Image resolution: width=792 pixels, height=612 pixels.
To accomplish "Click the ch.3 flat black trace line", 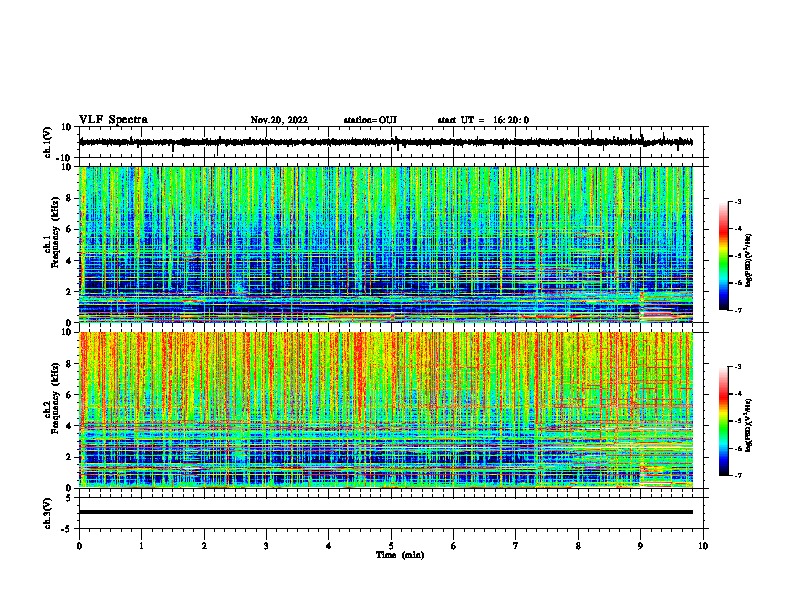I will click(386, 512).
